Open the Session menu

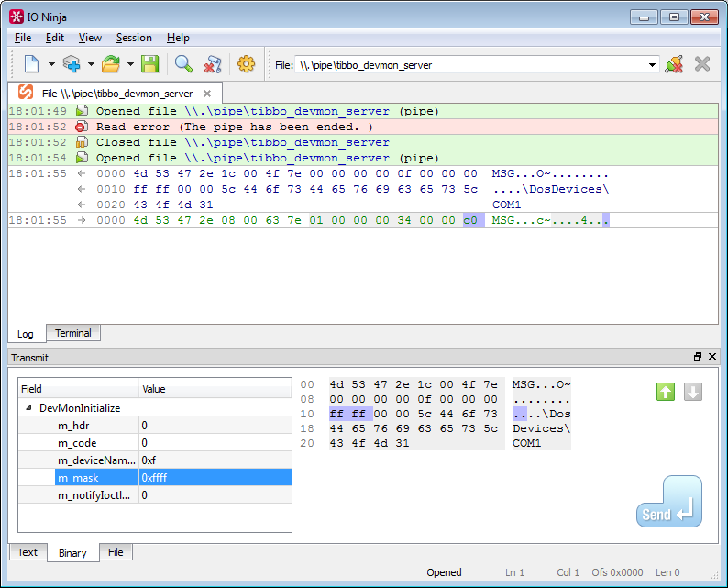point(134,38)
